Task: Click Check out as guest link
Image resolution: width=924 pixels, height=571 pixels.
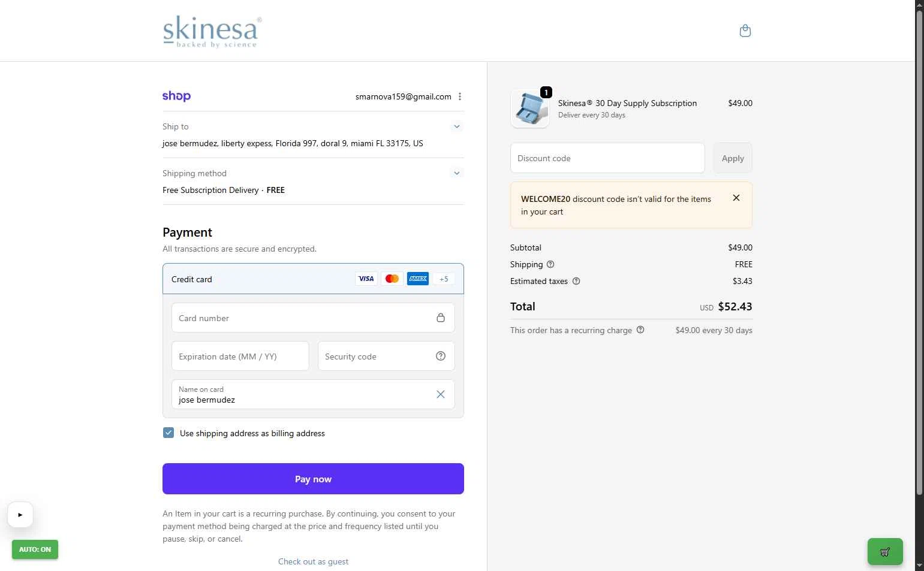Action: click(313, 561)
